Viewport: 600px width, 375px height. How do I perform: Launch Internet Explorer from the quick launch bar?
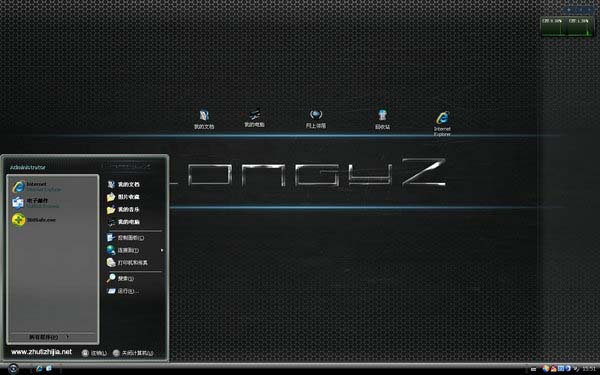coord(39,368)
